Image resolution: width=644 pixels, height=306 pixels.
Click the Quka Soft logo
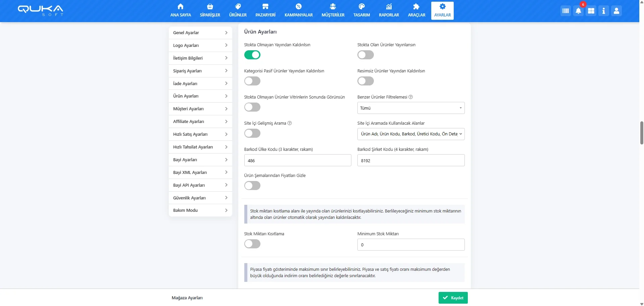click(x=40, y=10)
